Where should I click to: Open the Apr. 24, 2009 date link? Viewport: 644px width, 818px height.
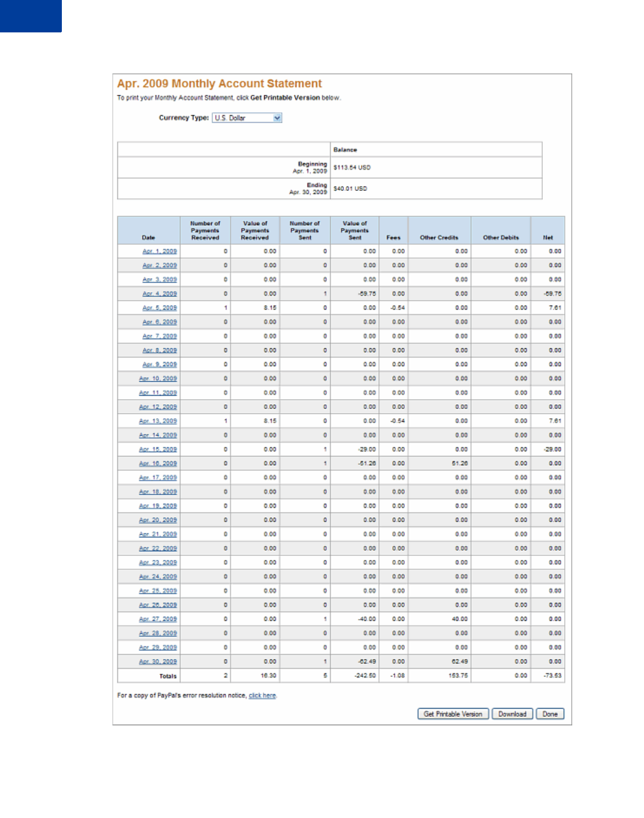click(158, 577)
